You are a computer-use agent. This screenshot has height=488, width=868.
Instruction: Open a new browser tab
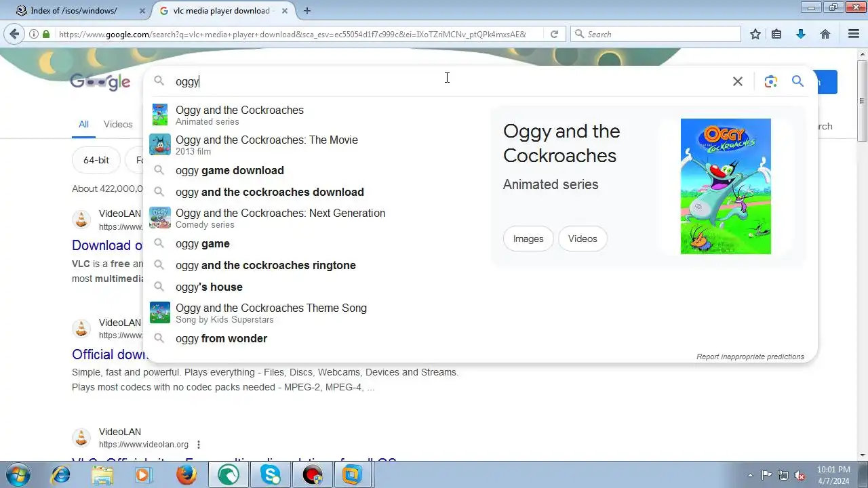(x=307, y=11)
